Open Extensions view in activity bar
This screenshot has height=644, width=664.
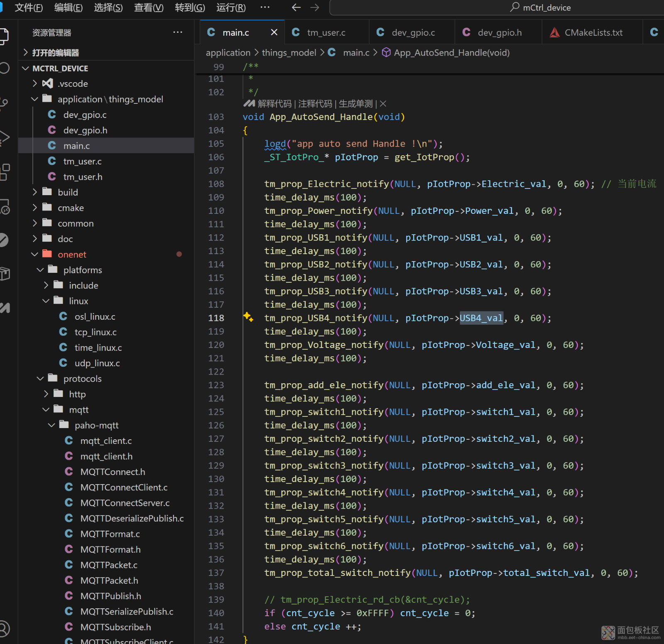pyautogui.click(x=5, y=171)
